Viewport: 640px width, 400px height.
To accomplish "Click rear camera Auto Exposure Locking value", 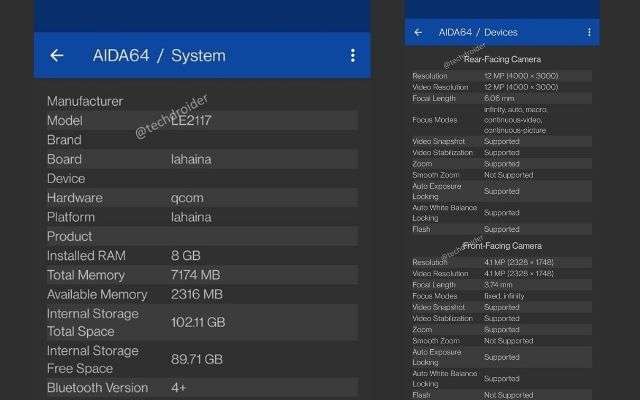I will (502, 191).
